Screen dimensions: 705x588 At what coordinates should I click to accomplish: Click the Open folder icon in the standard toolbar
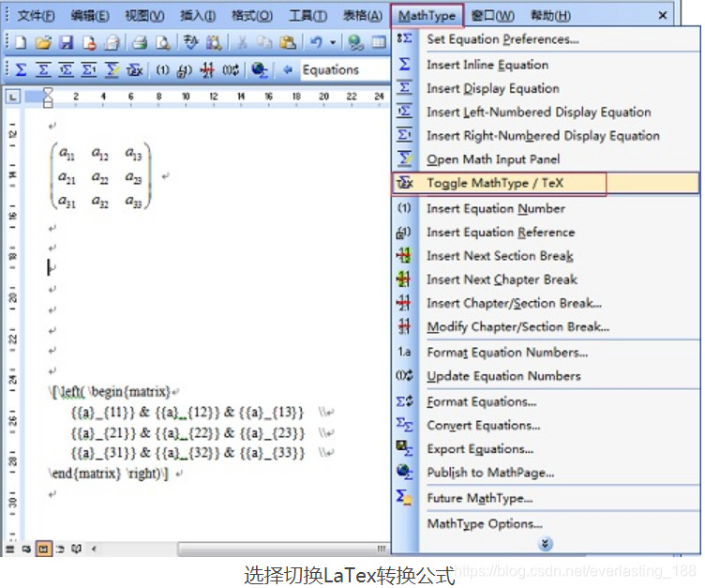click(x=44, y=43)
